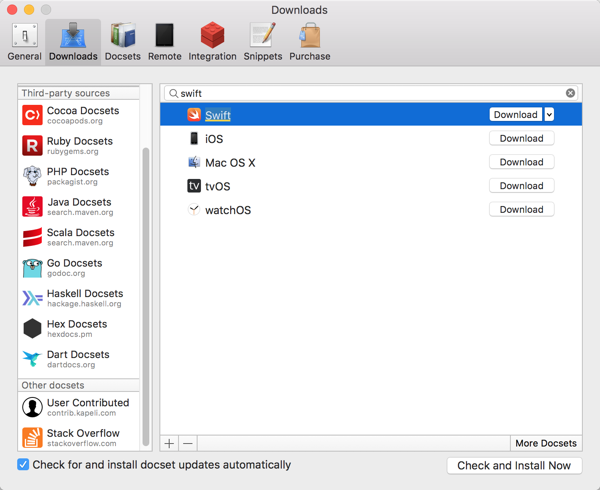Open More Docsets
Screen dimensions: 600x490
coord(546,443)
